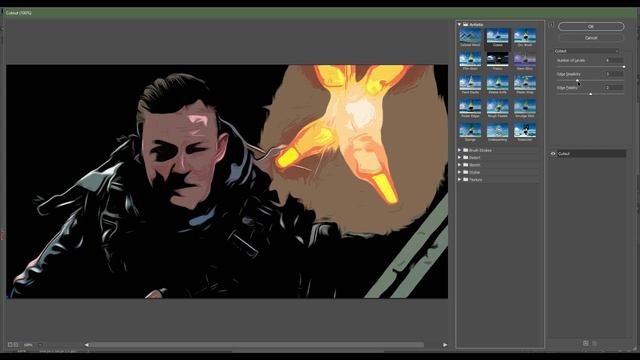
Task: Cancel the Filter Gallery dialog
Action: (591, 38)
